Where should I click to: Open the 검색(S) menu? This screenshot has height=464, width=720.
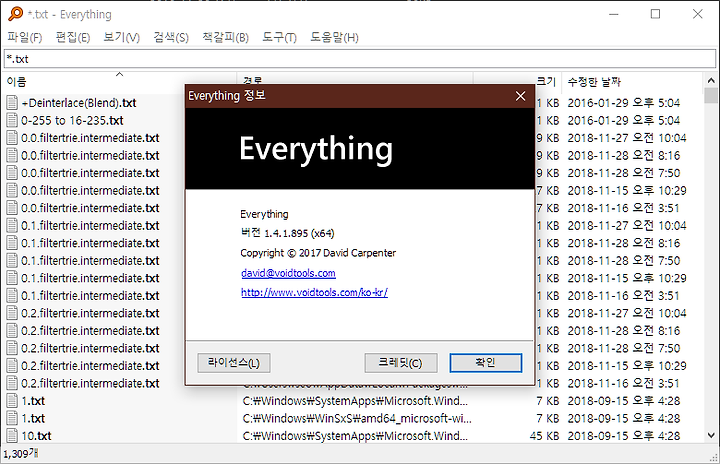tap(171, 37)
